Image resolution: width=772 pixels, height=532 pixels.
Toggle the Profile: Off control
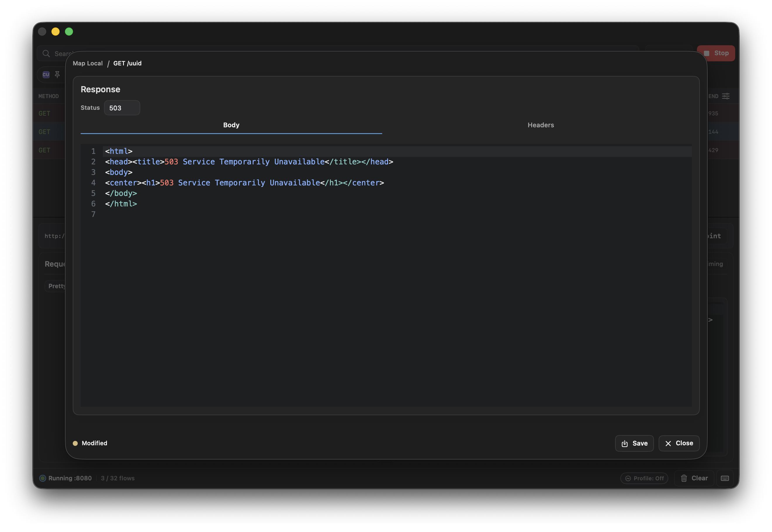[644, 478]
